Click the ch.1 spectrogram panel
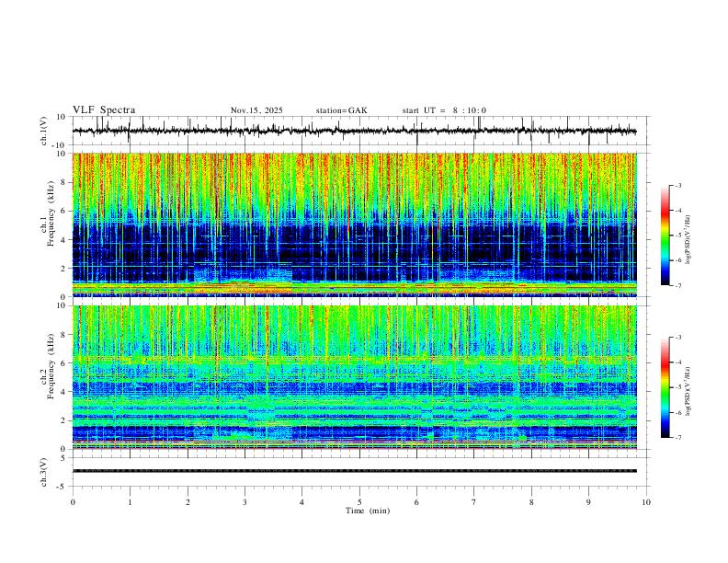Image resolution: width=728 pixels, height=563 pixels. coord(354,224)
